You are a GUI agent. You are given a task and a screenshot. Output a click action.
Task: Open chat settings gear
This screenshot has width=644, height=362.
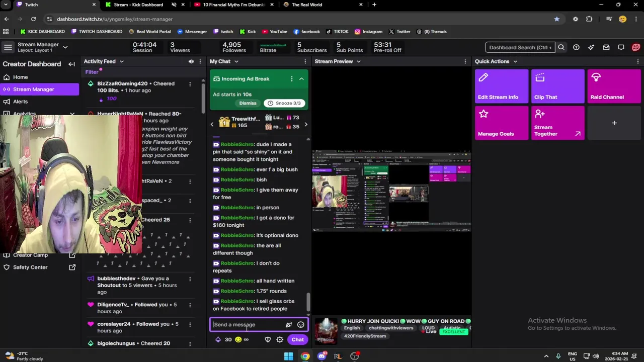tap(280, 339)
